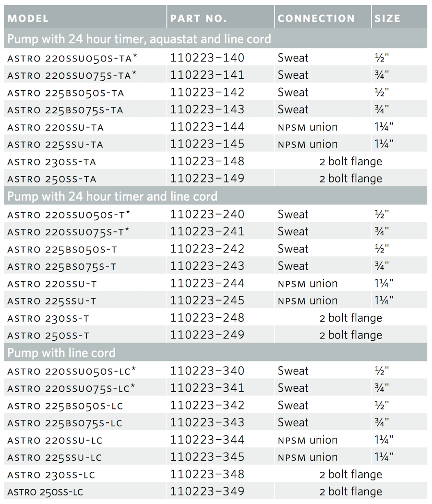Image resolution: width=432 pixels, height=504 pixels.
Task: Select the 'Pump with 24 hour timer and line cord' section row
Action: 112,196
